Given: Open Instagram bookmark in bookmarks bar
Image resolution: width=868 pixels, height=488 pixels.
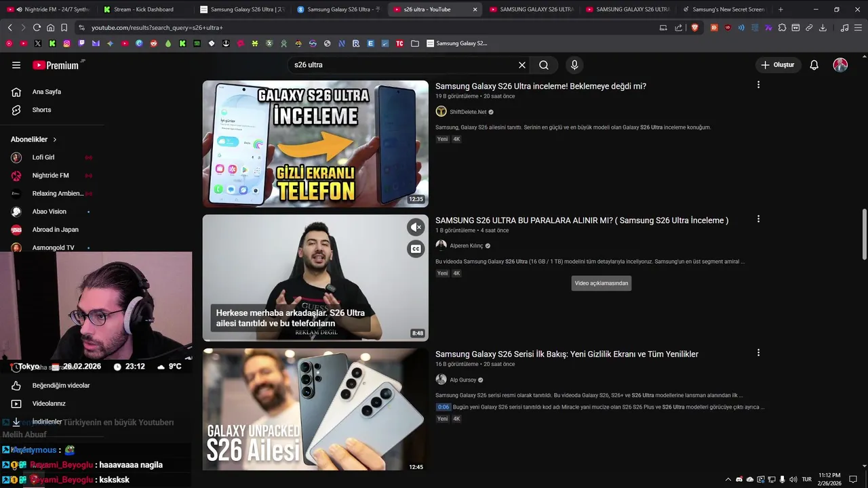Looking at the screenshot, I should click(x=66, y=43).
